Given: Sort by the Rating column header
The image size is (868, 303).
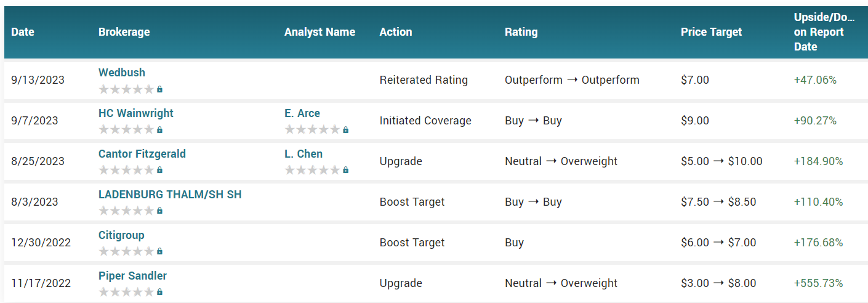Looking at the screenshot, I should point(521,32).
